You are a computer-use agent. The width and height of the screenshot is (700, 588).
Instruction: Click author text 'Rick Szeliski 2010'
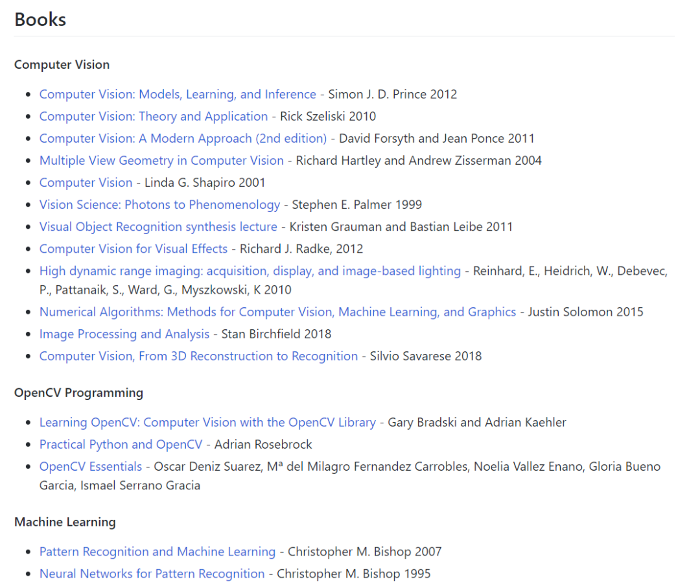point(328,116)
